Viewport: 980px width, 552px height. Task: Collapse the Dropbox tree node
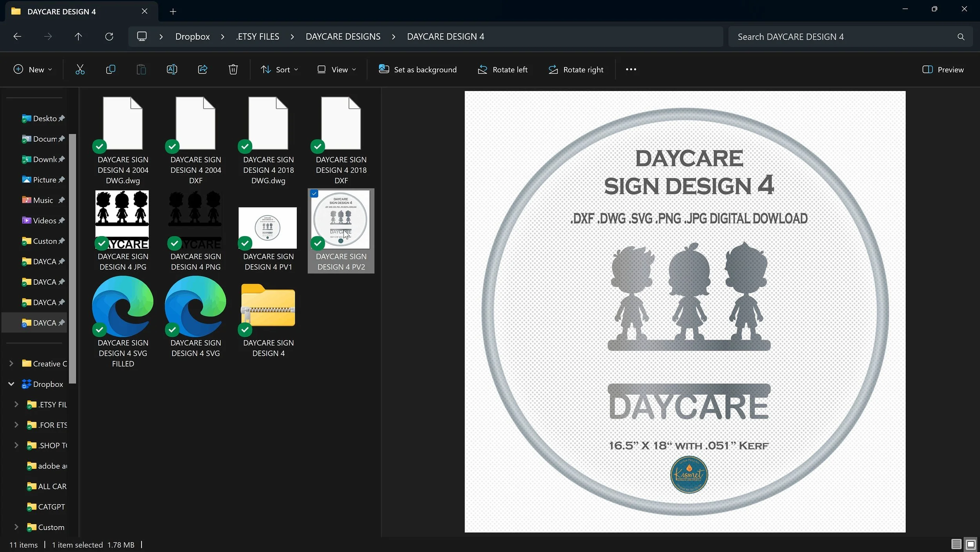[11, 384]
